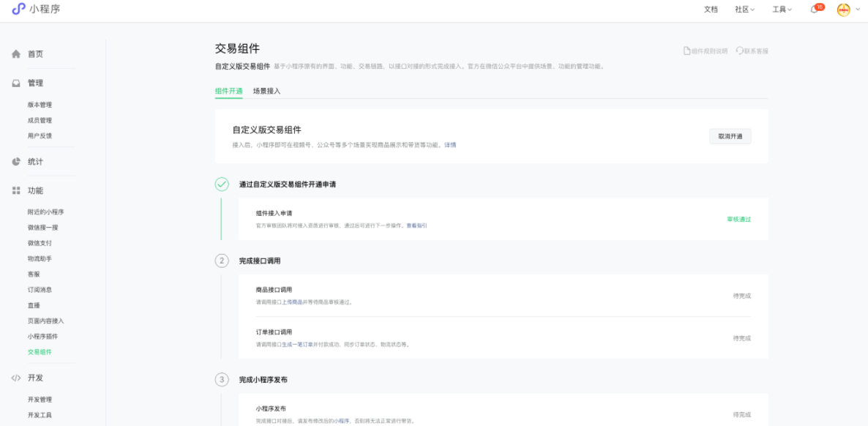Open dropdown arrow beside the avatar
Image resolution: width=868 pixels, height=426 pixels.
click(x=858, y=10)
